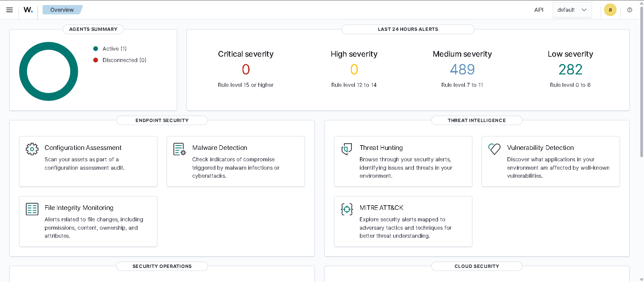
Task: Open the help icon in header
Action: point(630,10)
